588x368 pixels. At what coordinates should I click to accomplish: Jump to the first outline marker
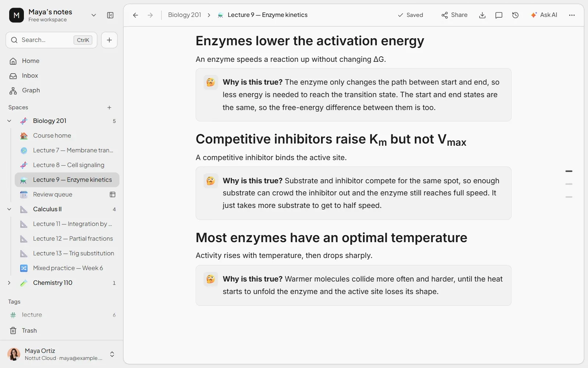click(x=569, y=171)
